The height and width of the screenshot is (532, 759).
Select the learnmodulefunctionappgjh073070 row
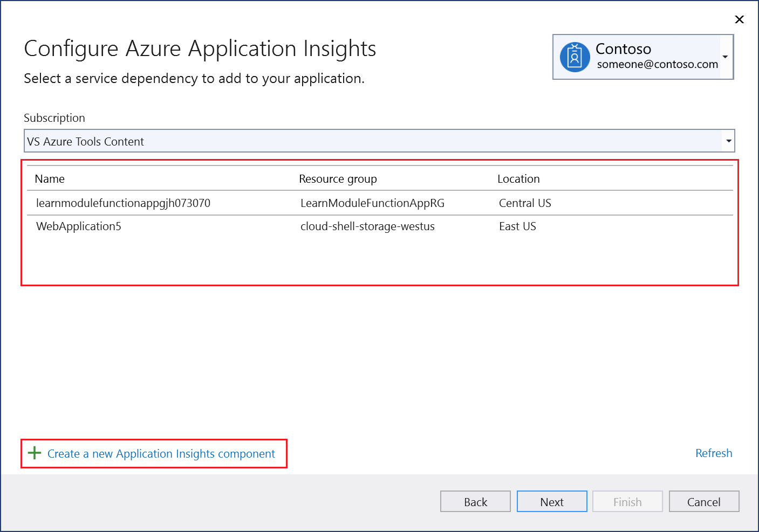(x=123, y=203)
